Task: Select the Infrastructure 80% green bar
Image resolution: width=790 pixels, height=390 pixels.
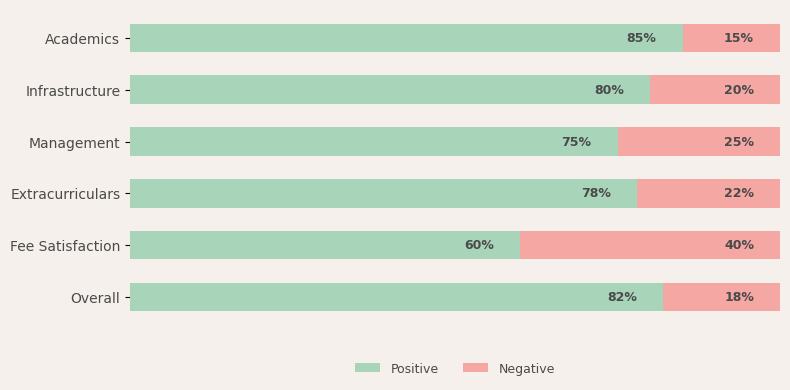Action: coord(390,90)
